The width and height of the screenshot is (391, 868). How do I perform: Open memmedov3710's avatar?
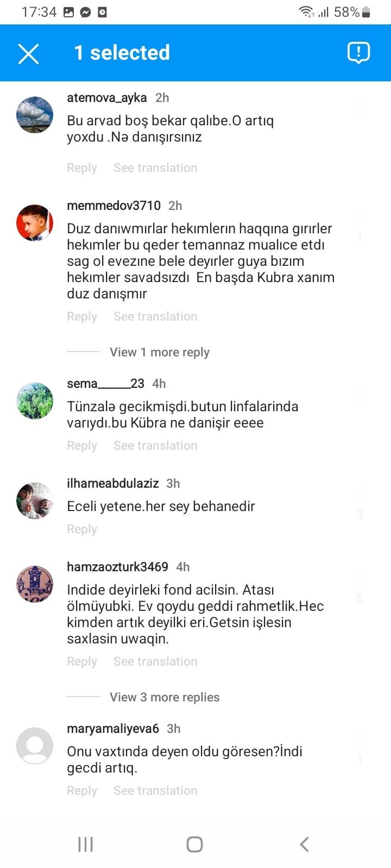(35, 223)
